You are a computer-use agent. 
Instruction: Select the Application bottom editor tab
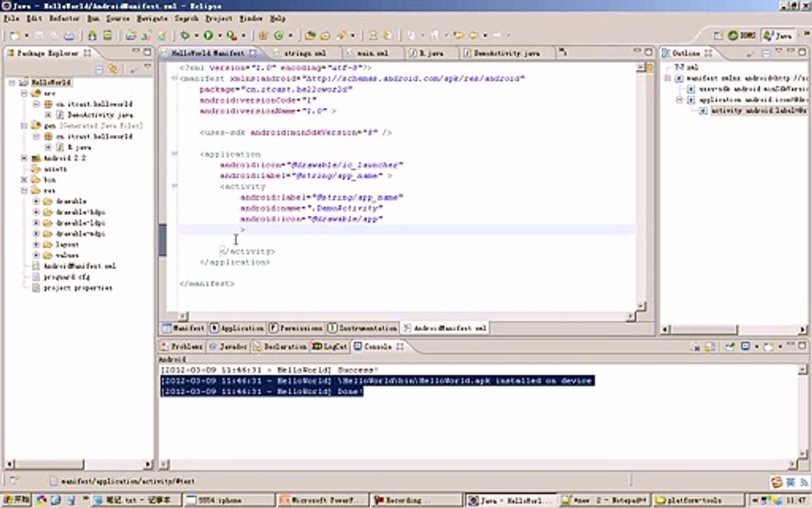[x=237, y=327]
